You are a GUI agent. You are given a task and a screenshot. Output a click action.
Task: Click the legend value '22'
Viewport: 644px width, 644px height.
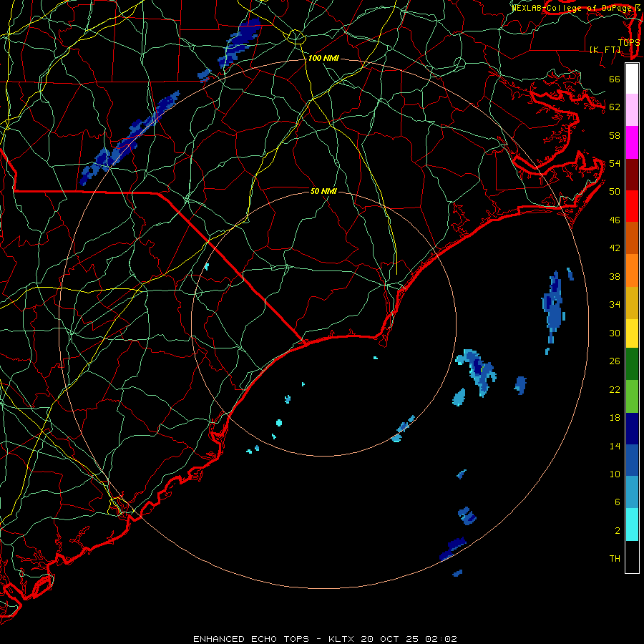click(x=615, y=390)
